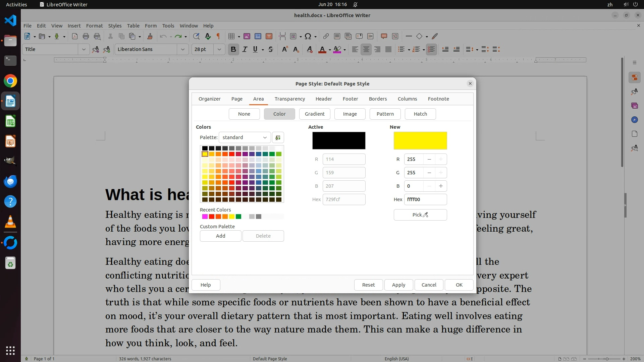Enable Justified paragraph alignment
644x362 pixels.
click(388, 50)
